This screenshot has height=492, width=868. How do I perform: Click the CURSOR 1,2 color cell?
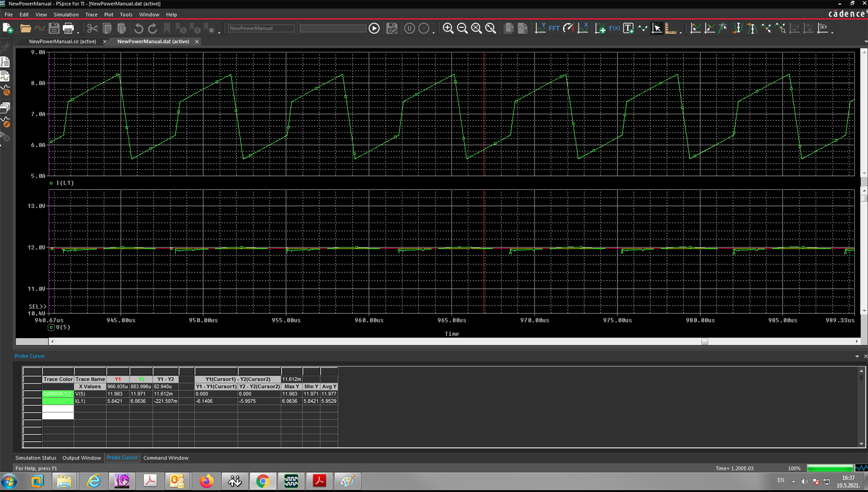click(x=58, y=394)
